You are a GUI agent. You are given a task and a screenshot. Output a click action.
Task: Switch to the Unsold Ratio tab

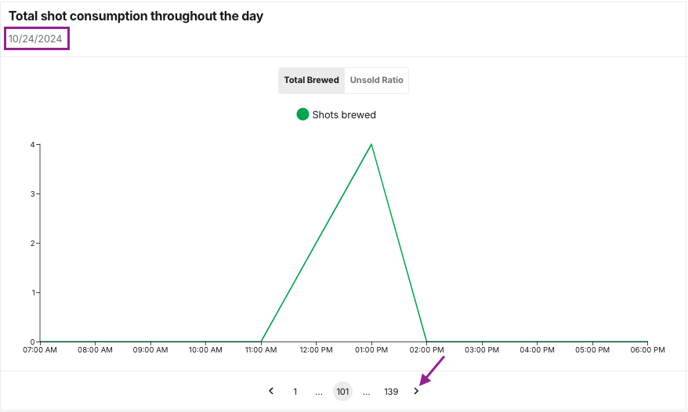coord(376,80)
